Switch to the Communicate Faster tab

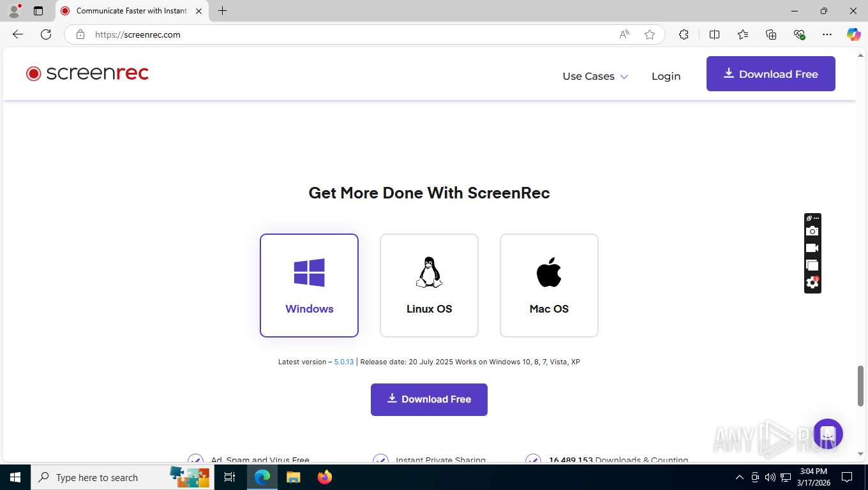click(x=131, y=11)
